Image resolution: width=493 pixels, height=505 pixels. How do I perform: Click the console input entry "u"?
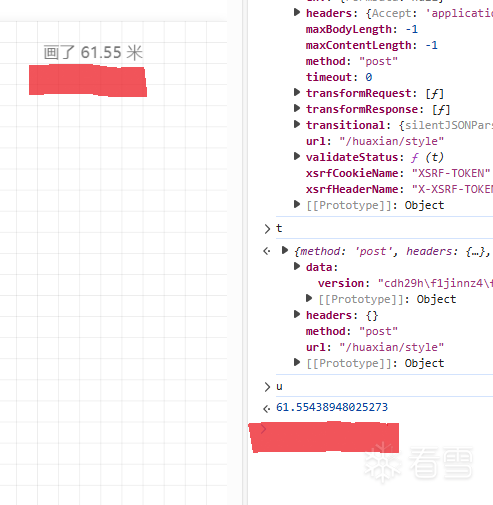tap(279, 387)
